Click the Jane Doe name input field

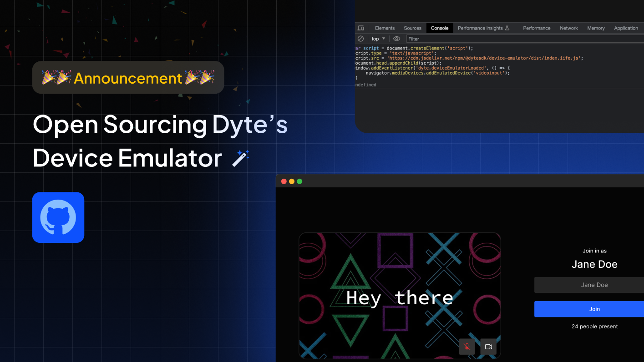coord(594,285)
